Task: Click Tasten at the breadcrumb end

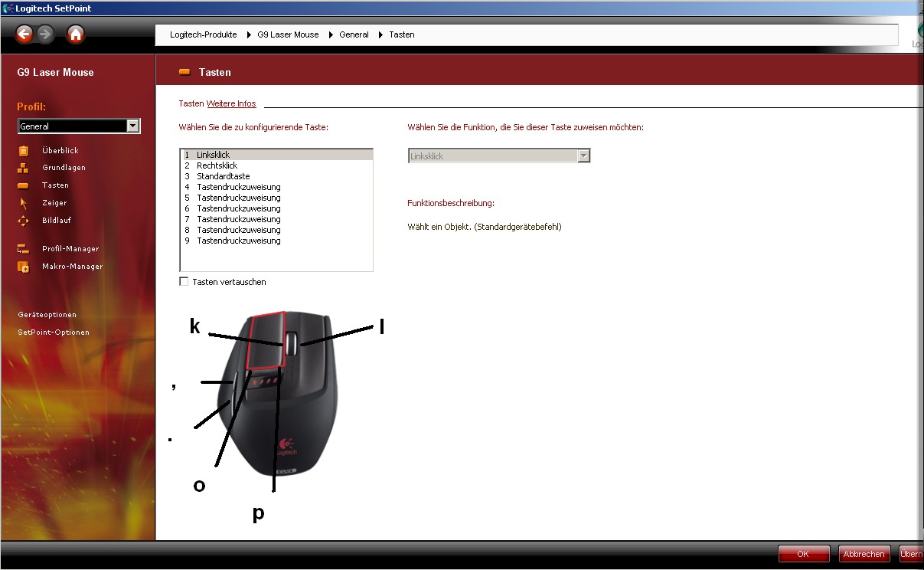Action: (402, 34)
